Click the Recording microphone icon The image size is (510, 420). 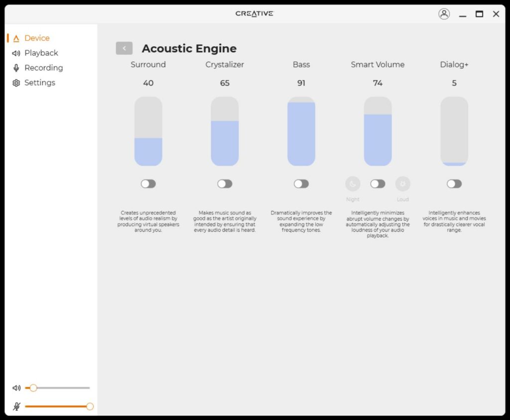(16, 68)
